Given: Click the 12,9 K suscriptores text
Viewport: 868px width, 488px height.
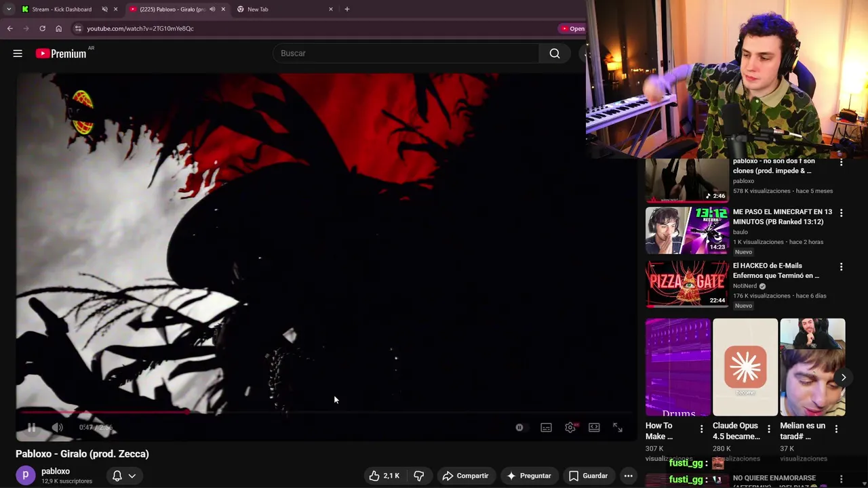Looking at the screenshot, I should (x=66, y=481).
